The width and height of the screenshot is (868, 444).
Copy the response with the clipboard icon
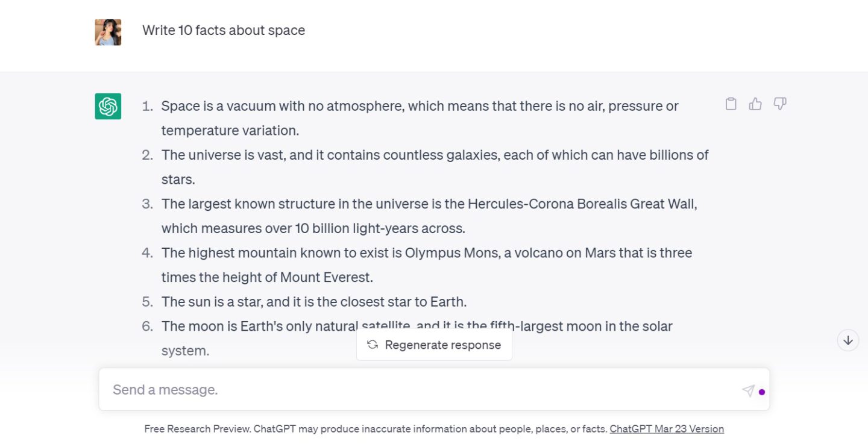(731, 104)
